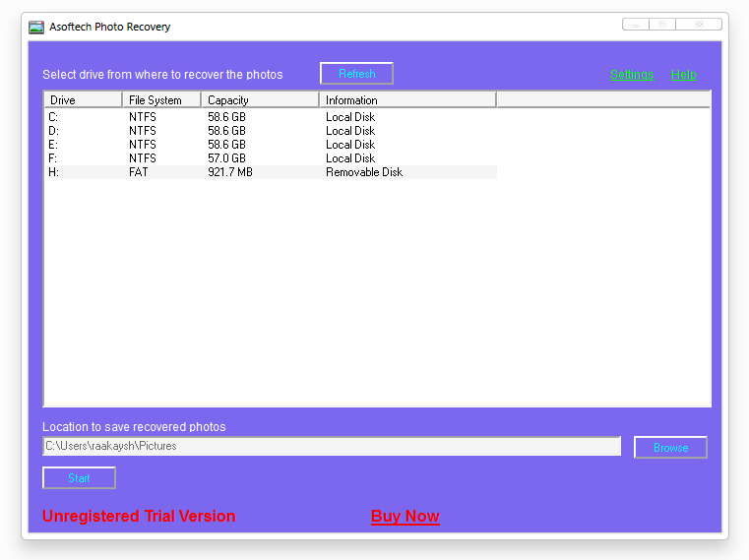Screen dimensions: 749x560
Task: Sort by the Information column header
Action: 407,99
